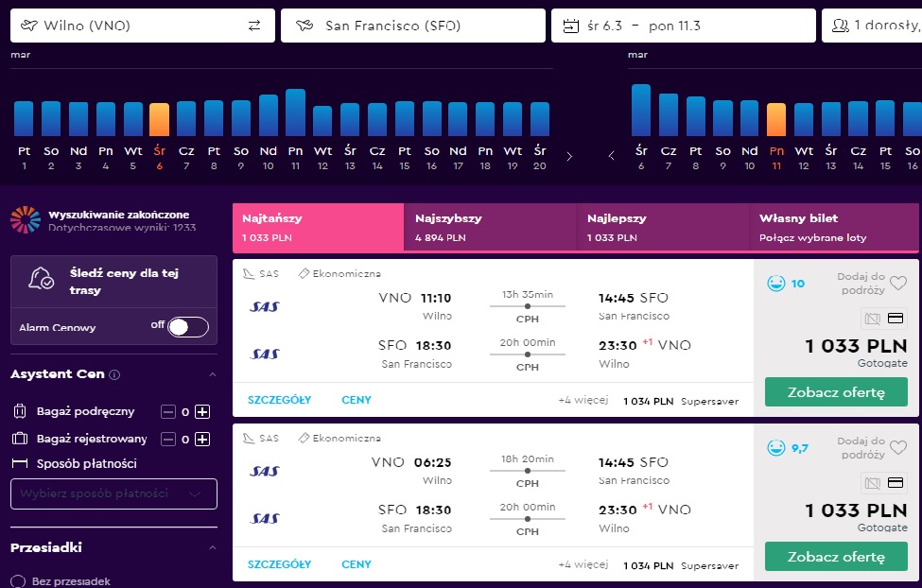Screen dimensions: 922x588
Task: Open Wybierz sposób płatności dropdown
Action: pyautogui.click(x=113, y=493)
